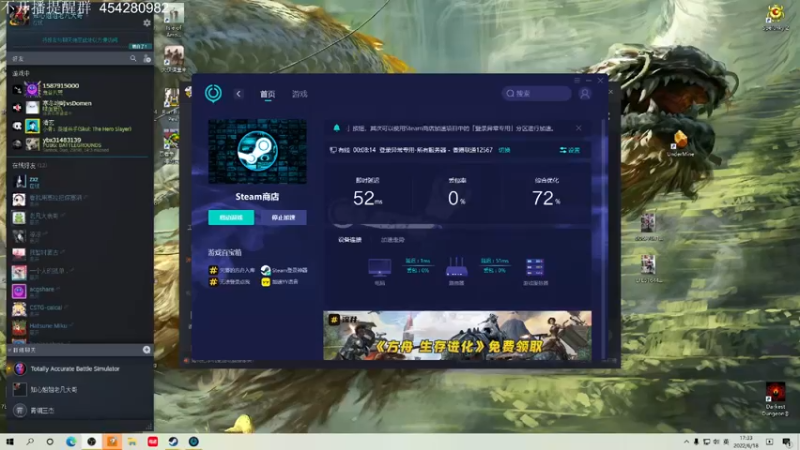The width and height of the screenshot is (800, 450).
Task: Click the computer monitor device icon
Action: click(380, 267)
